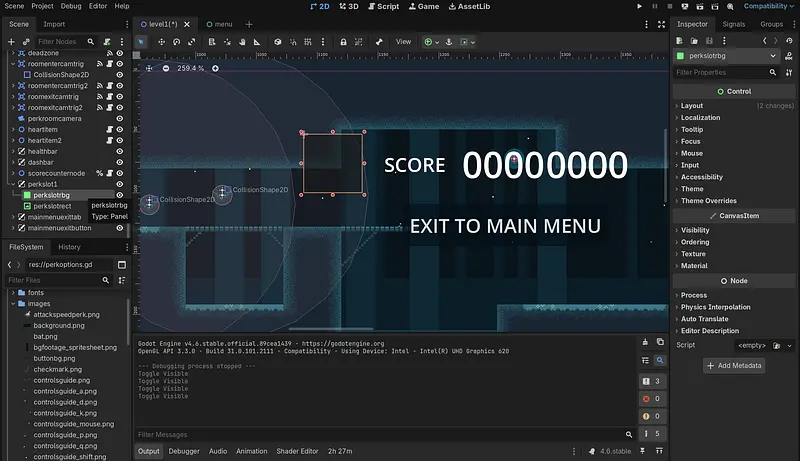Screen dimensions: 800x461
Task: Copy the output log with copy icon
Action: click(659, 342)
